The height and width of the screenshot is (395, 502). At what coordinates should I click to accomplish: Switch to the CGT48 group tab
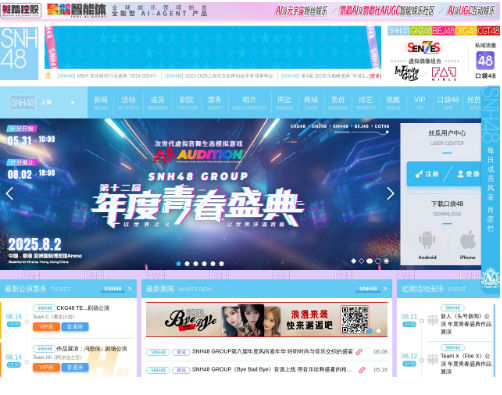point(488,31)
